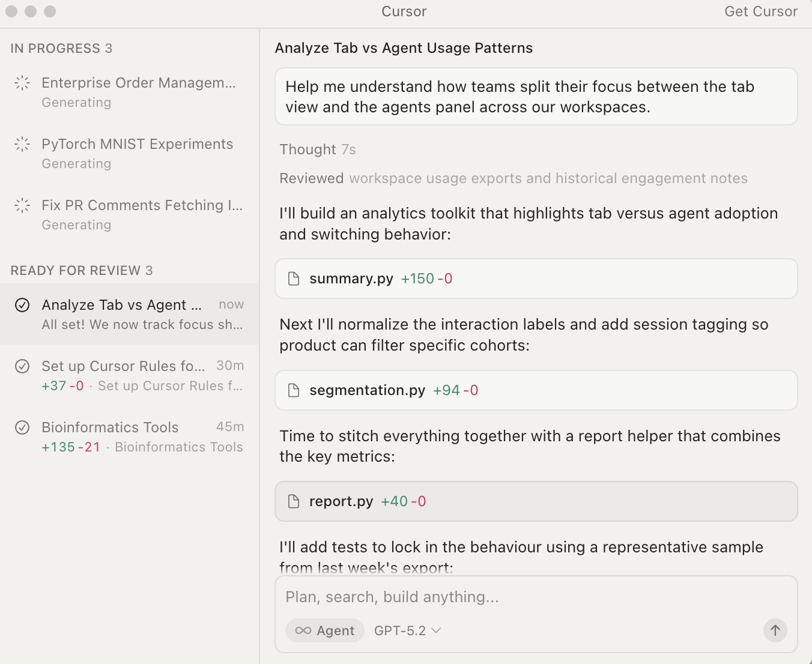
Task: Click the PyTorch MNIST Experiments spinner icon
Action: tap(22, 144)
